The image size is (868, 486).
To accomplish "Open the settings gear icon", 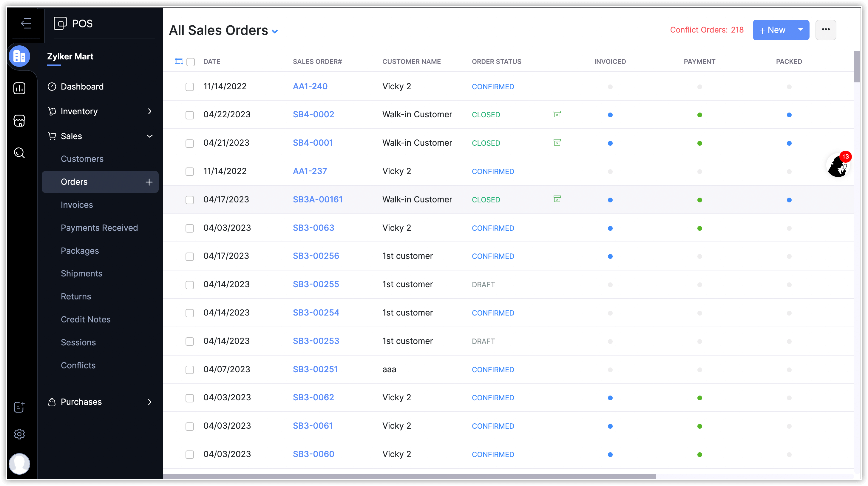I will point(19,434).
